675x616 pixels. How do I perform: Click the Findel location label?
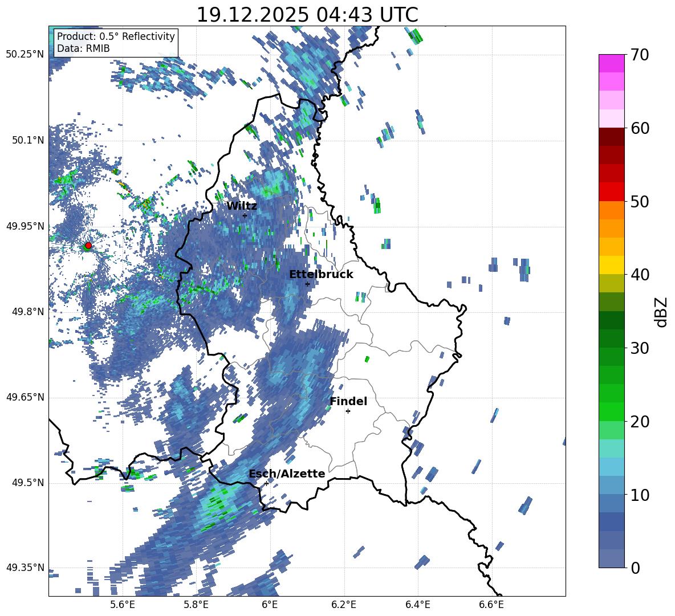click(348, 401)
